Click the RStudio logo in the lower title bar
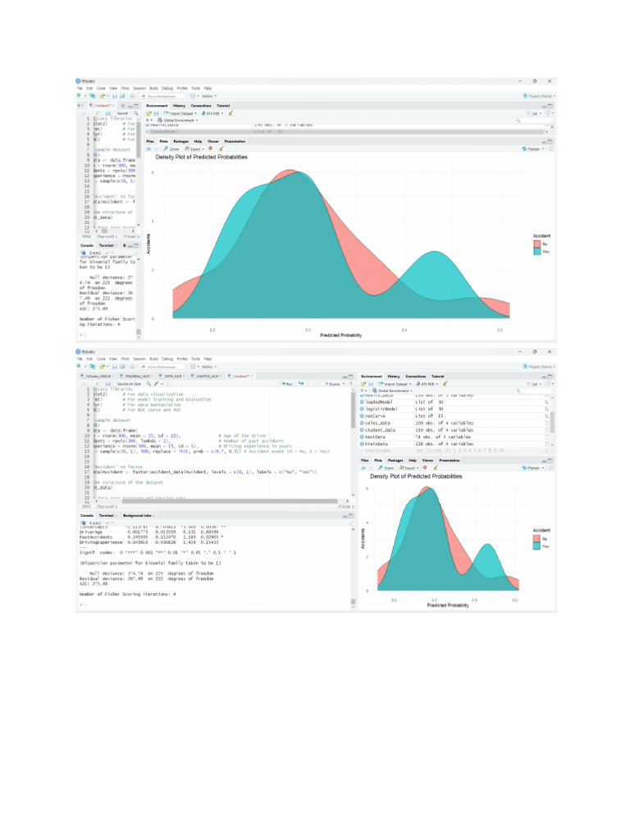This screenshot has height=840, width=630. pos(79,351)
